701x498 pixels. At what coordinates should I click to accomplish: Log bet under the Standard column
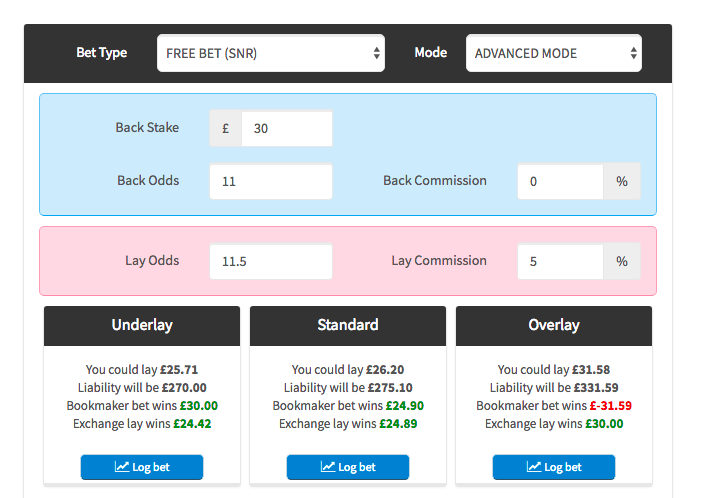click(348, 467)
